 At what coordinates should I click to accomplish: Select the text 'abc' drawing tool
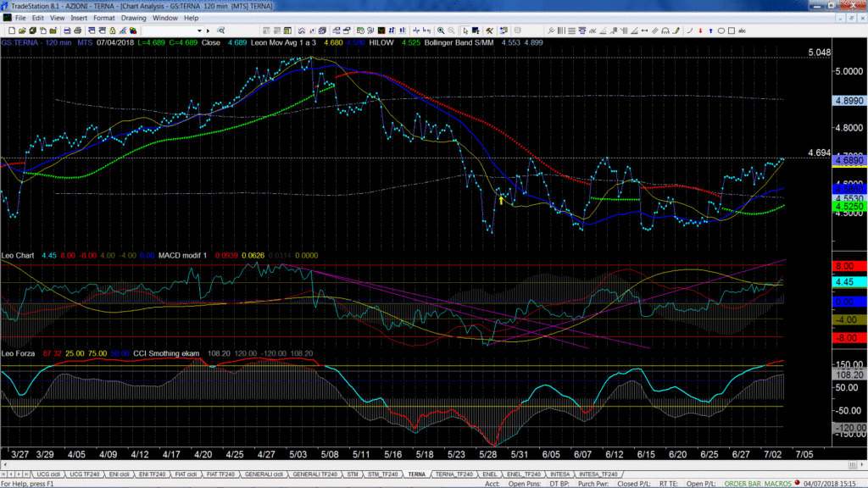point(742,31)
